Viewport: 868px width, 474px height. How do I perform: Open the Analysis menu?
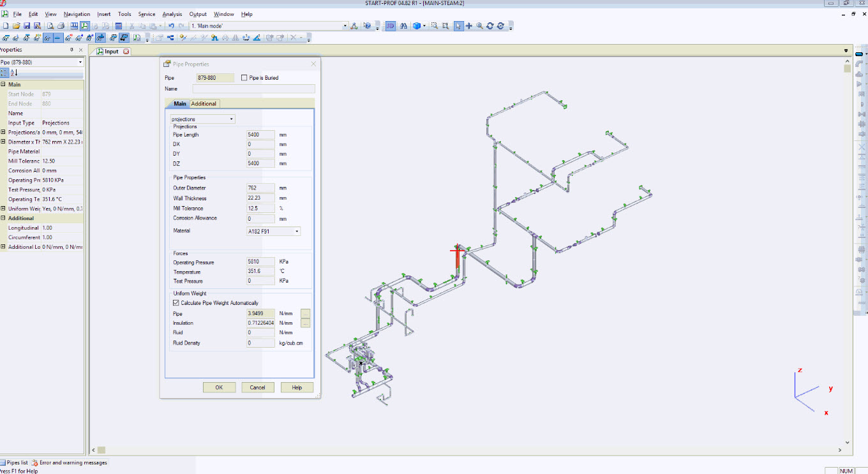(172, 14)
